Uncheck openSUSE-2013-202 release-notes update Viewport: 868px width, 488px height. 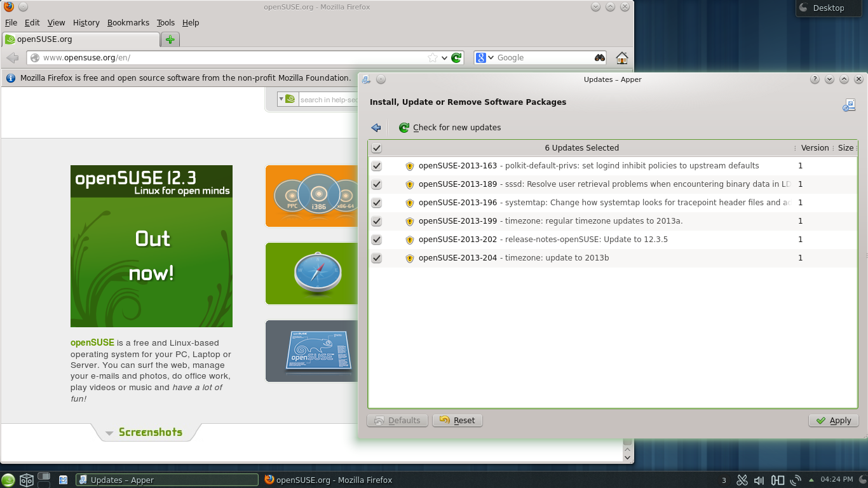(x=377, y=240)
